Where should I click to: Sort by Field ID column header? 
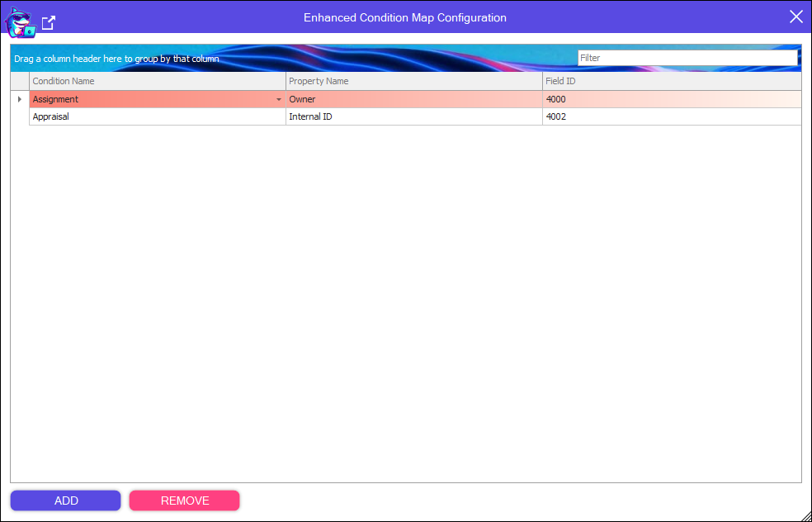pyautogui.click(x=670, y=81)
